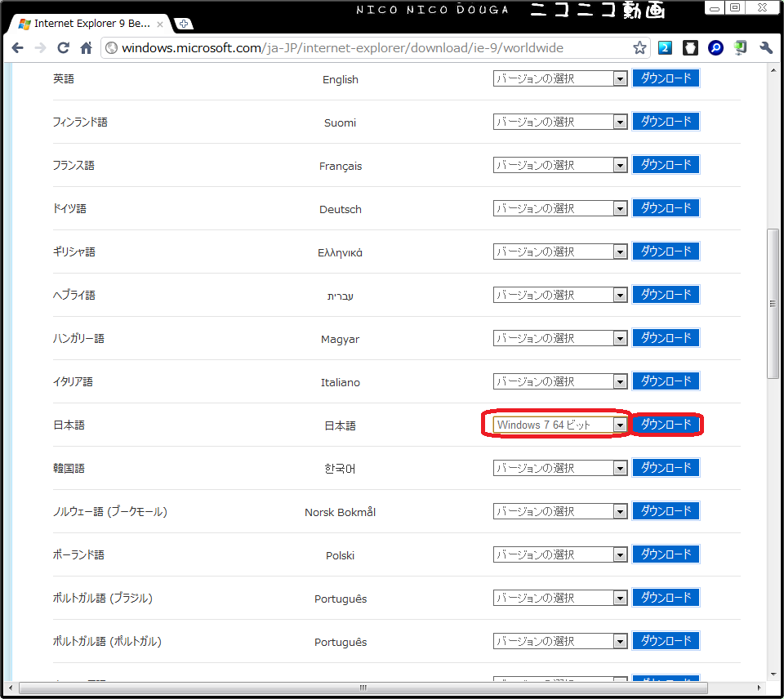Click the address bar URL field
The image size is (784, 699).
tap(375, 48)
